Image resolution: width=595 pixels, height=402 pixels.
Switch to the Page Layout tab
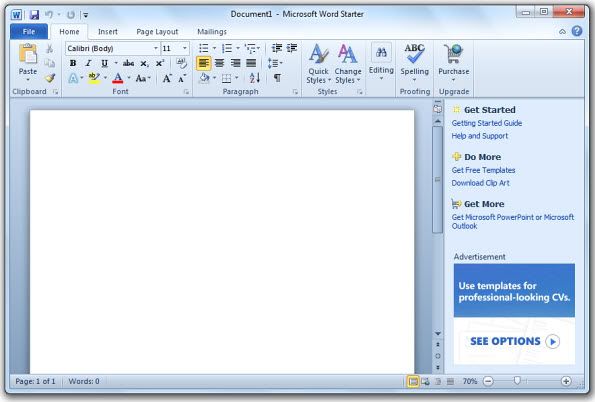click(x=157, y=32)
